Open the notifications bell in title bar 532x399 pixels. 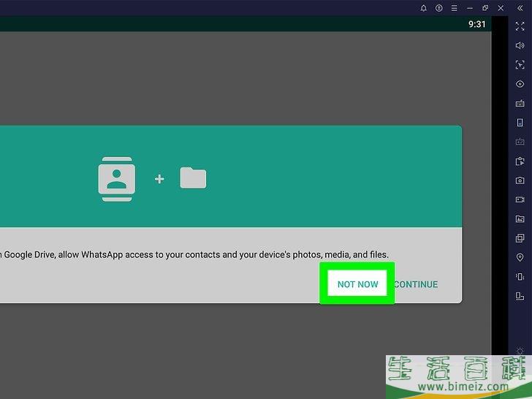click(x=423, y=8)
